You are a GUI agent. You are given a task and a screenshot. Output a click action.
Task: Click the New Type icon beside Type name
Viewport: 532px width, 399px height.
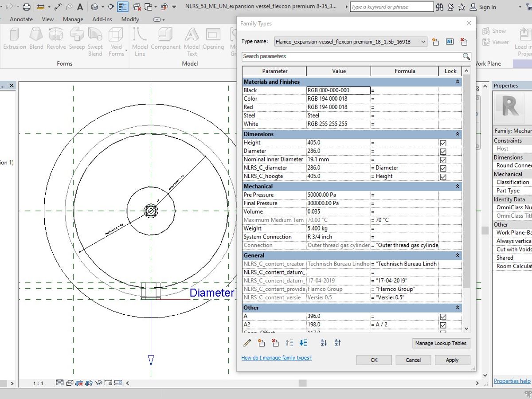click(x=435, y=42)
